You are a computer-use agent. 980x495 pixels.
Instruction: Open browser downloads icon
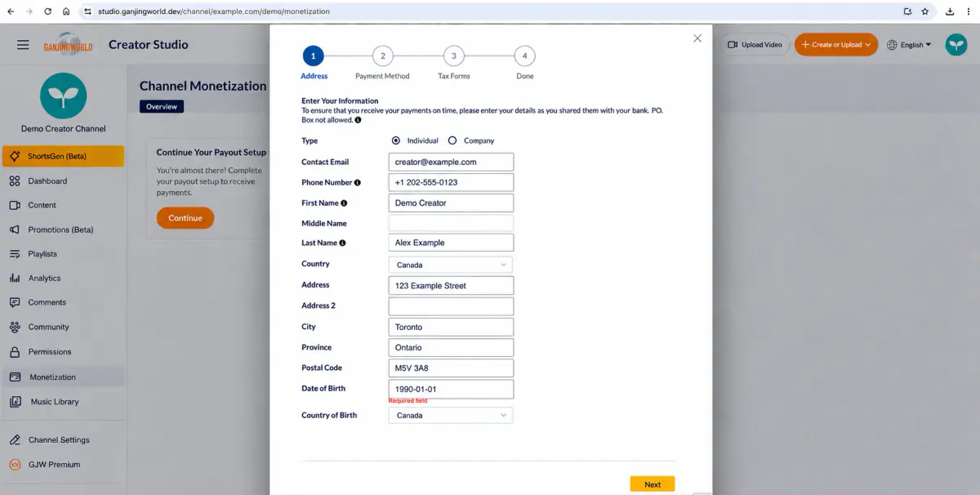(x=951, y=11)
